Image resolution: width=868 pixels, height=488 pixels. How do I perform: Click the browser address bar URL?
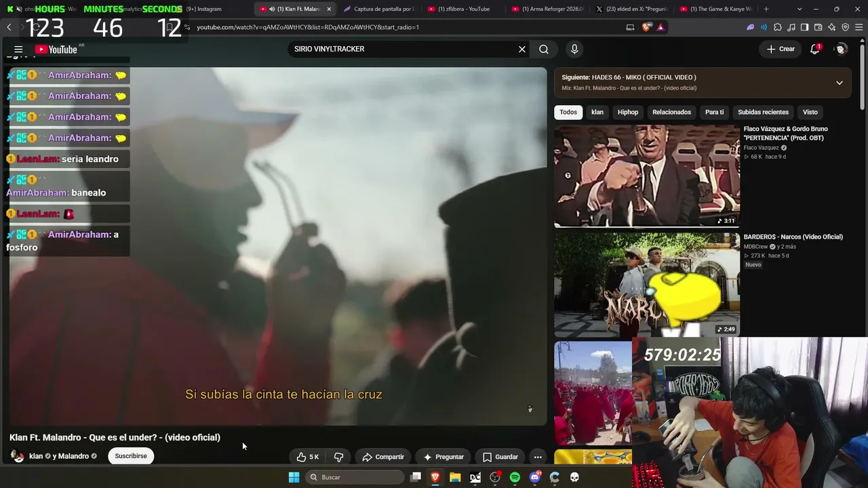point(308,27)
